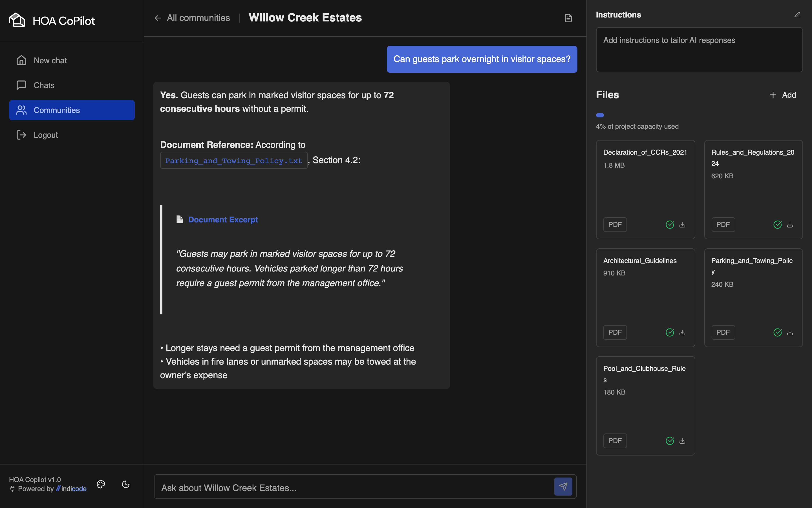Click green check on Declaration_of_CCRs_2021

(670, 225)
